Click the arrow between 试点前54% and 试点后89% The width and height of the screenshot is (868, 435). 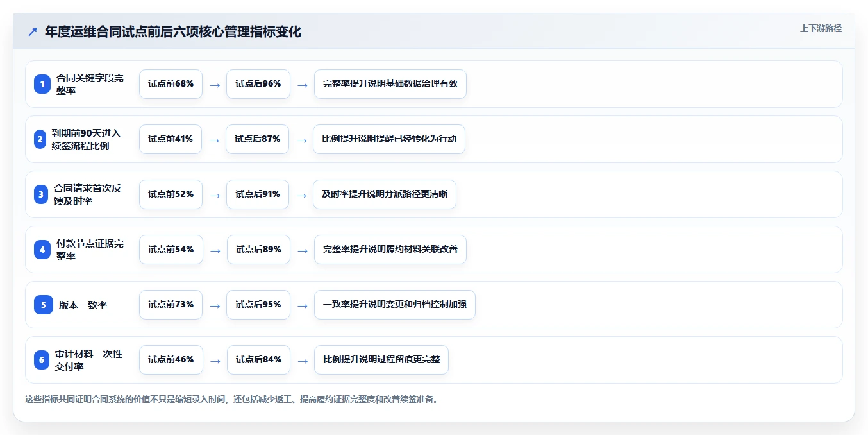(215, 251)
